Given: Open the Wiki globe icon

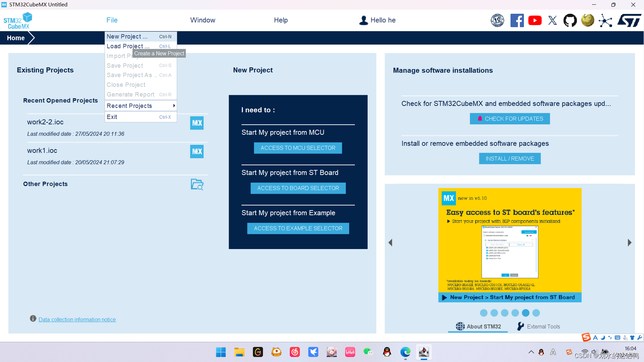Looking at the screenshot, I should pos(588,20).
